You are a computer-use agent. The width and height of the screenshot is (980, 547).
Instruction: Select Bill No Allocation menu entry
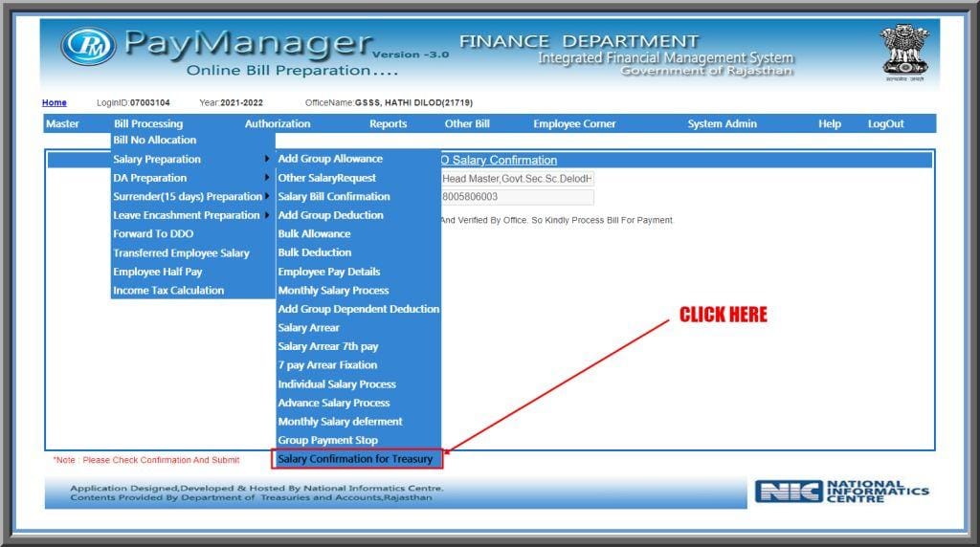point(154,140)
